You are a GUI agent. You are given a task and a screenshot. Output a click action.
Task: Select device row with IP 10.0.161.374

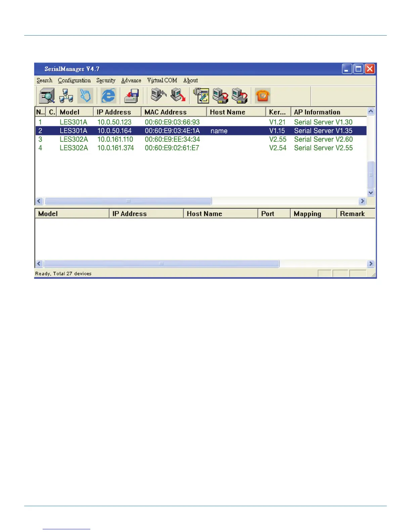(x=201, y=148)
